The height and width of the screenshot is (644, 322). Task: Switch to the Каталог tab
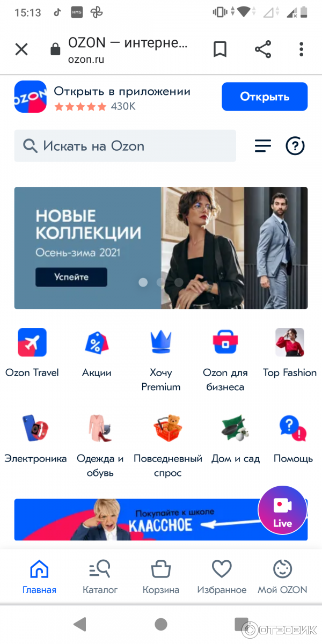click(100, 576)
